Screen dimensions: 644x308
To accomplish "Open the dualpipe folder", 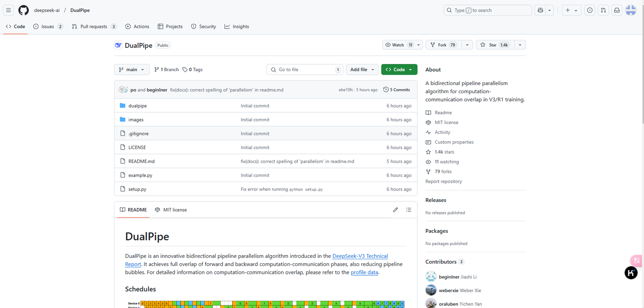I will (x=137, y=106).
